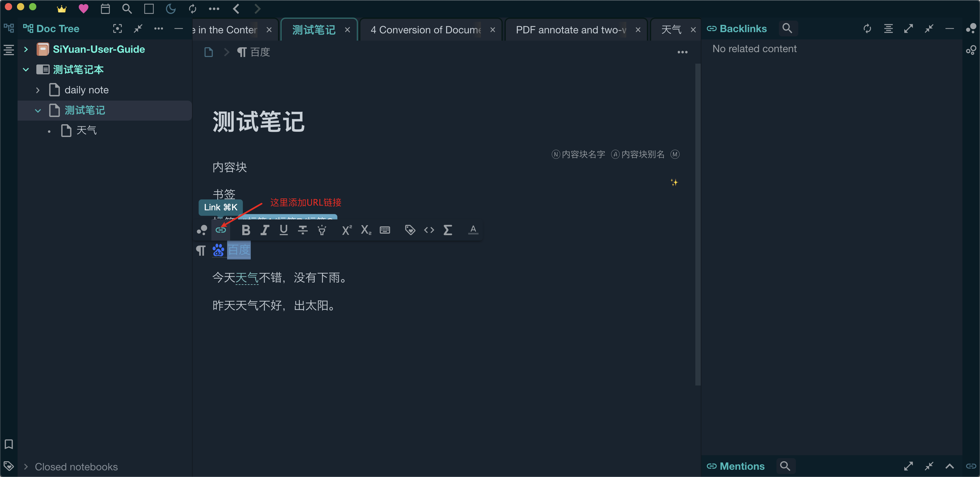This screenshot has height=477, width=980.
Task: Select daily note in Doc Tree
Action: [x=86, y=90]
